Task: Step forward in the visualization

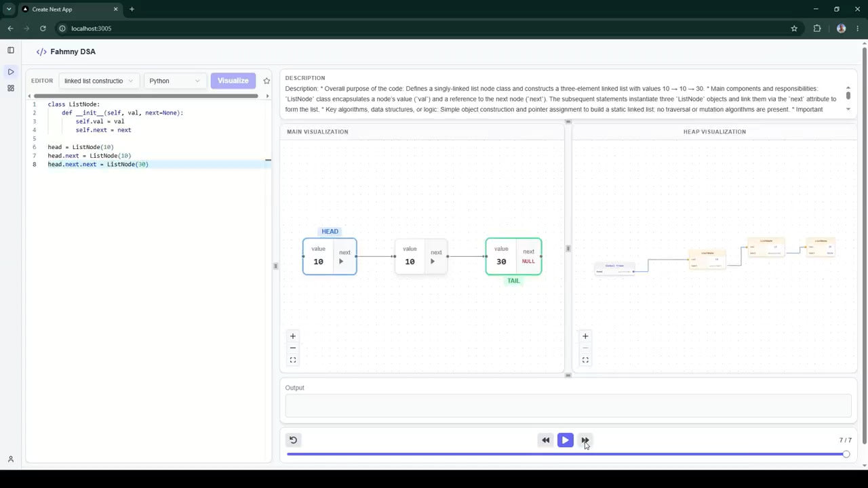Action: (585, 441)
